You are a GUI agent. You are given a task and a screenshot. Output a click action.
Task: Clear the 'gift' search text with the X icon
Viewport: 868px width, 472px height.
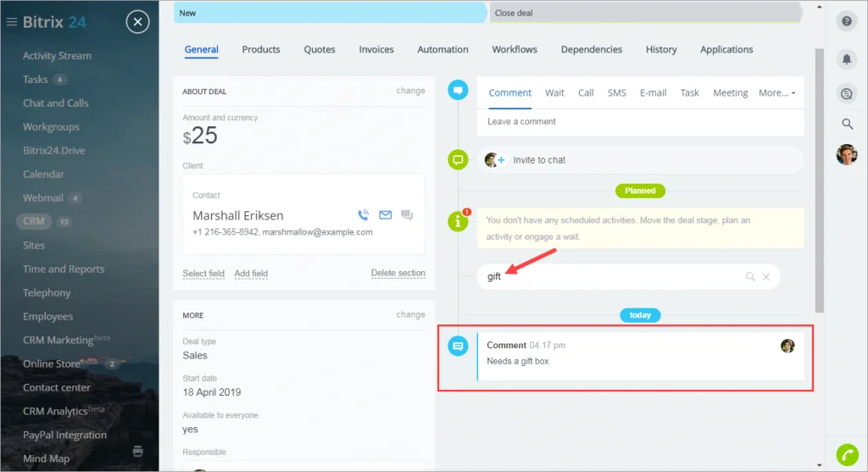pos(766,276)
